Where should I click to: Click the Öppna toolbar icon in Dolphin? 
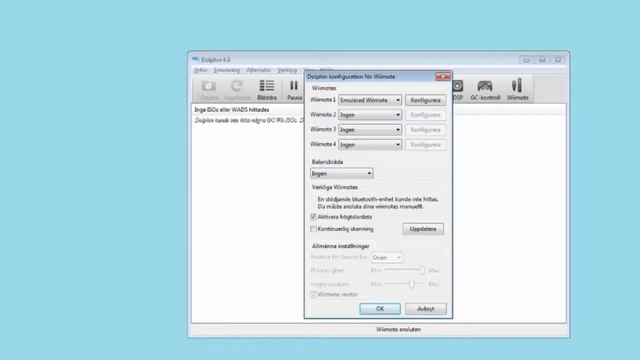pos(209,90)
